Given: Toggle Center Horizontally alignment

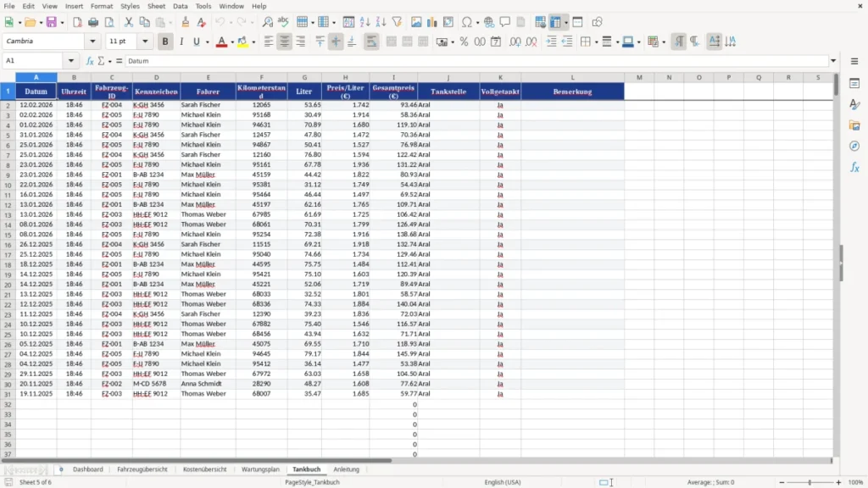Looking at the screenshot, I should [285, 42].
